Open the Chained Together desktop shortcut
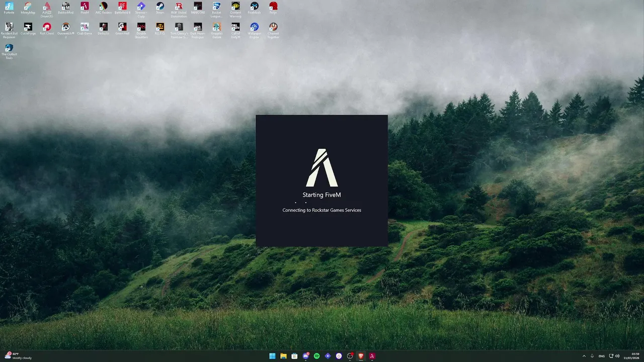 tap(273, 30)
